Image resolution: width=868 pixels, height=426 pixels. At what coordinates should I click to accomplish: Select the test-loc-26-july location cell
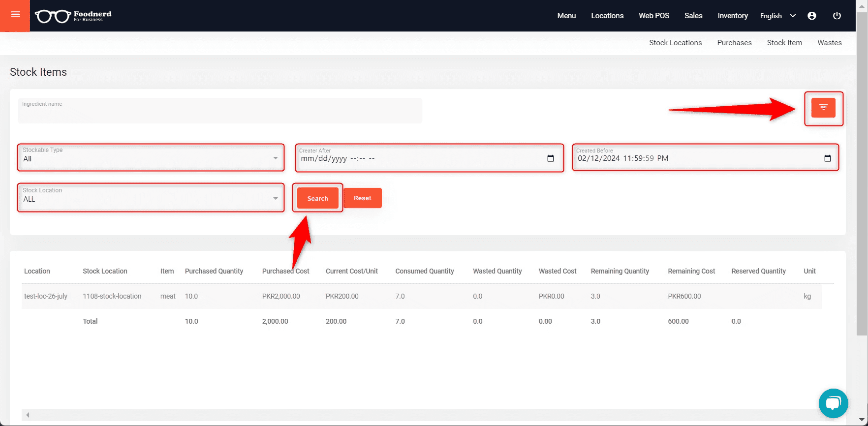(x=46, y=296)
